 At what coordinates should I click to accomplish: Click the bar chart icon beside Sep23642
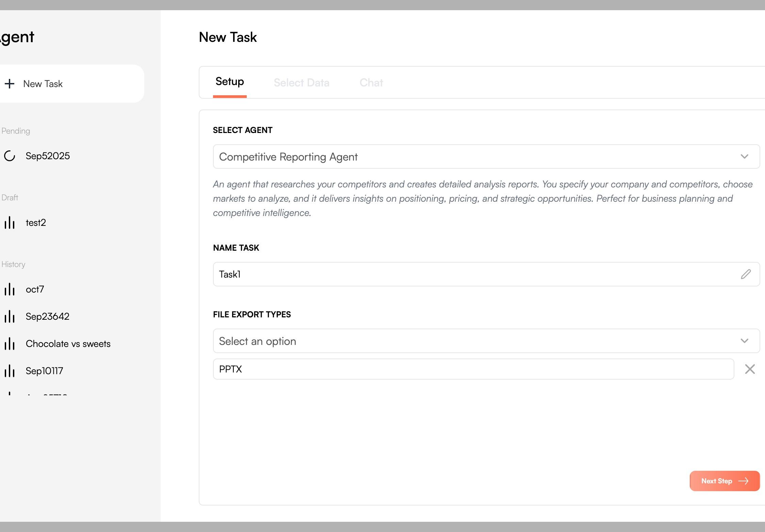10,317
